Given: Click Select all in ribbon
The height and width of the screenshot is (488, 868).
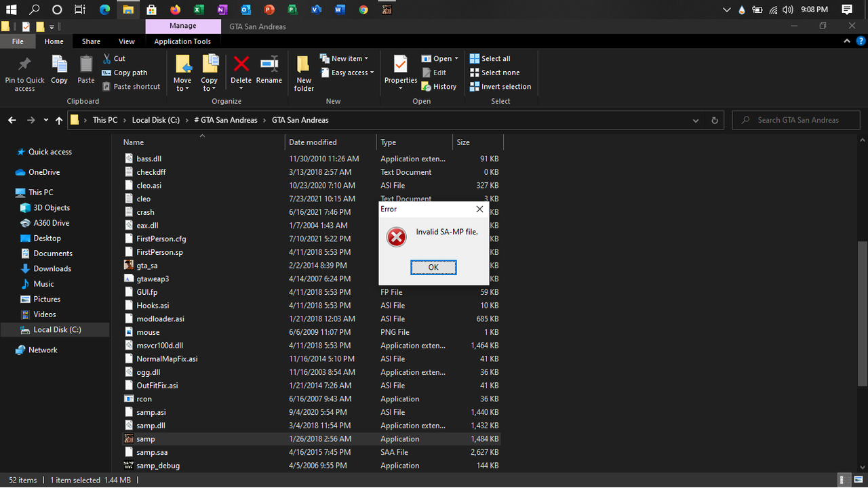Looking at the screenshot, I should click(490, 59).
